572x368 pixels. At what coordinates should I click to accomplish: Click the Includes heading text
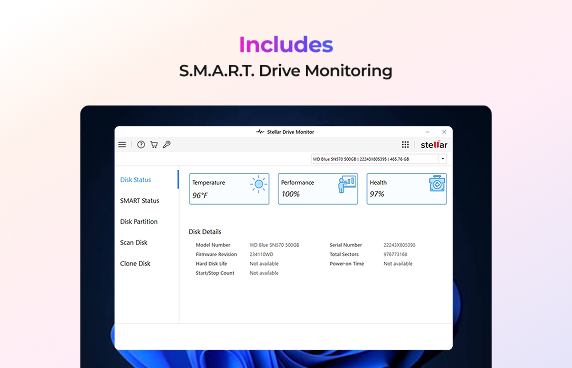(x=286, y=44)
